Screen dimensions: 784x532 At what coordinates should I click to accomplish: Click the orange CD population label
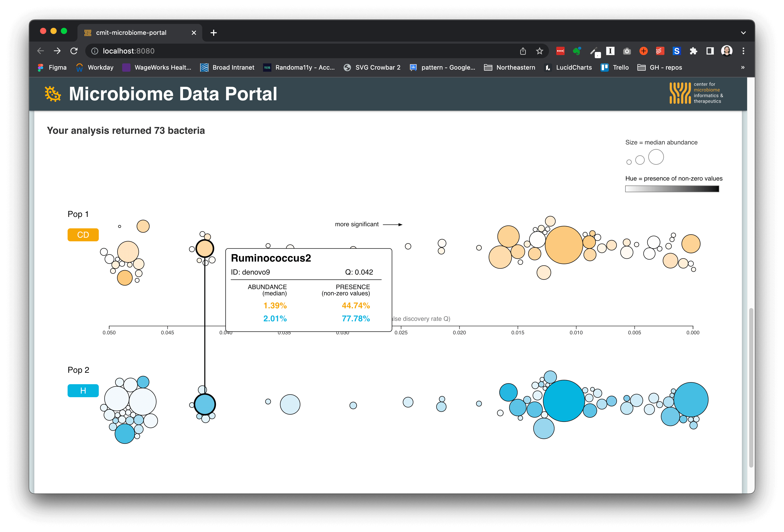pos(83,235)
